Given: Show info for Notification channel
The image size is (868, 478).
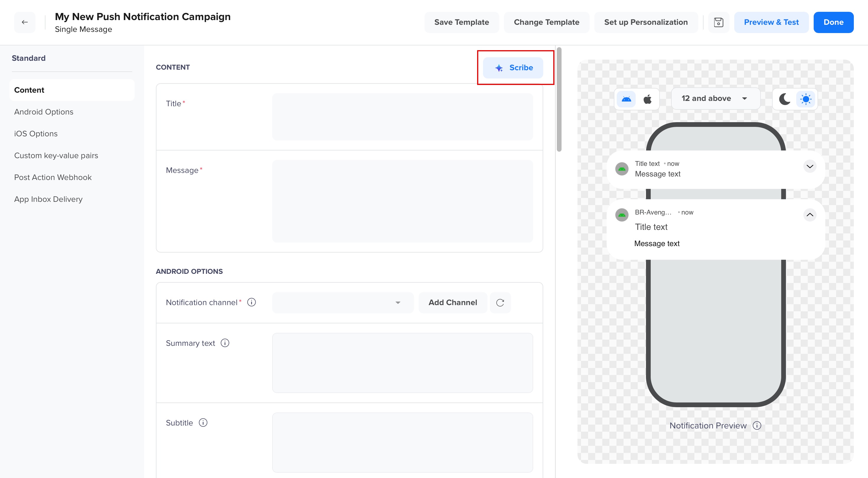Looking at the screenshot, I should (251, 302).
